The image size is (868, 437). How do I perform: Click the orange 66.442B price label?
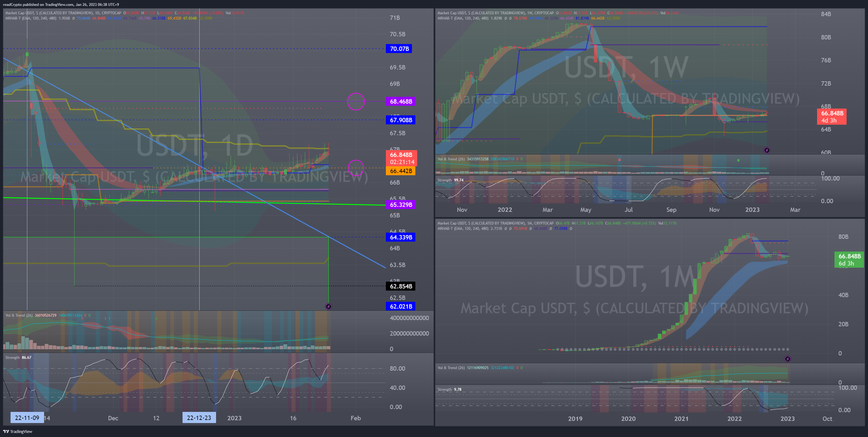click(401, 171)
